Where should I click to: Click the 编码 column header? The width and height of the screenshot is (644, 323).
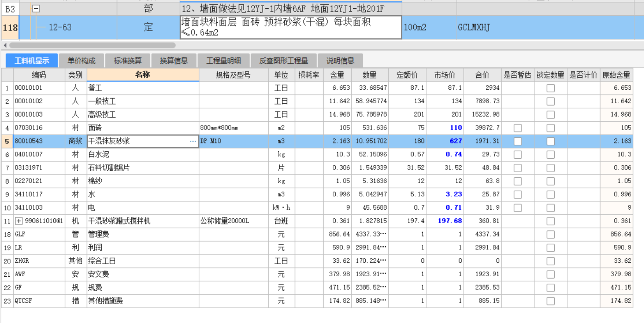(39, 75)
